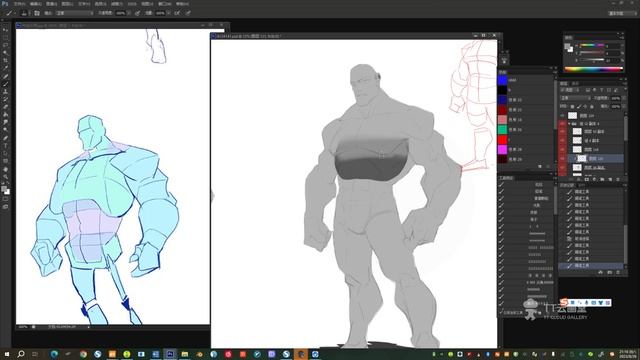The width and height of the screenshot is (640, 360).
Task: Select the Healing Brush tool
Action: [x=5, y=77]
